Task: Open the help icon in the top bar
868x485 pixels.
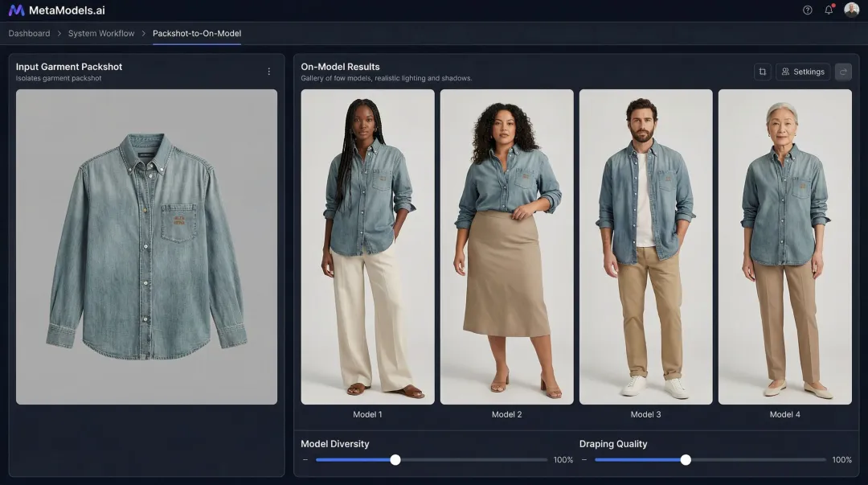Action: (806, 10)
